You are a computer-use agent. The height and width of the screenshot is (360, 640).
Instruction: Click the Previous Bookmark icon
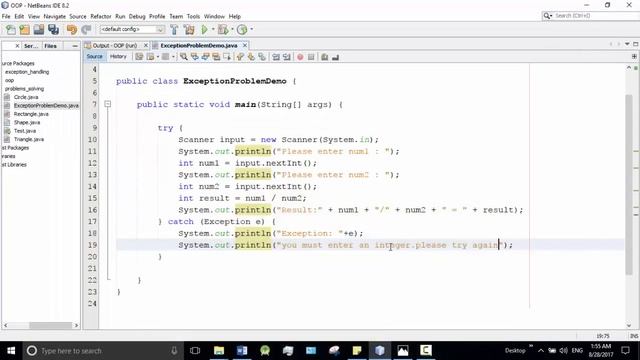coord(240,57)
